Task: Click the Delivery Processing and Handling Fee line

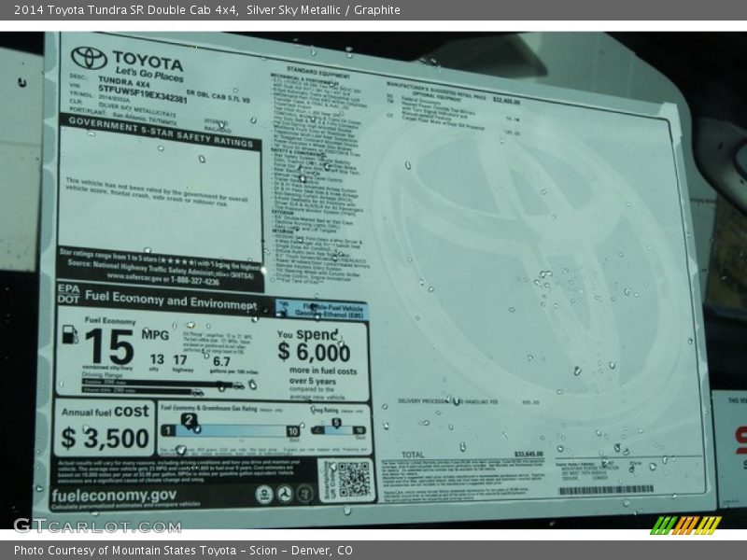Action: (x=448, y=401)
